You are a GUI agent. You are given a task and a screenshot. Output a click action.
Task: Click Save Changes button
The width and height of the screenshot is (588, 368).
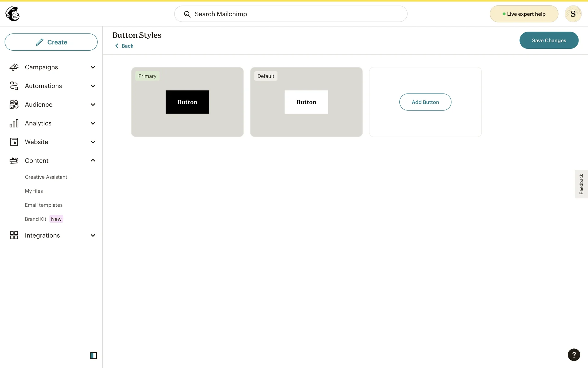(x=548, y=40)
